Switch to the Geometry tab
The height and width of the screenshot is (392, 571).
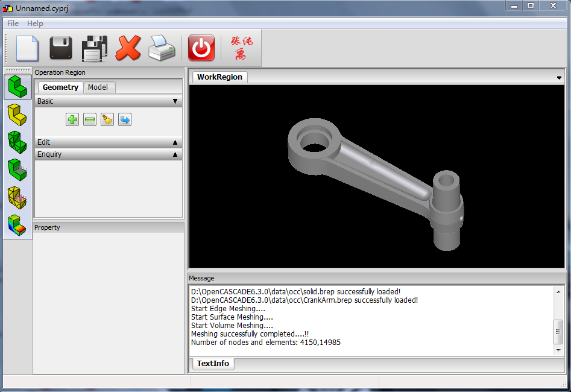coord(60,87)
